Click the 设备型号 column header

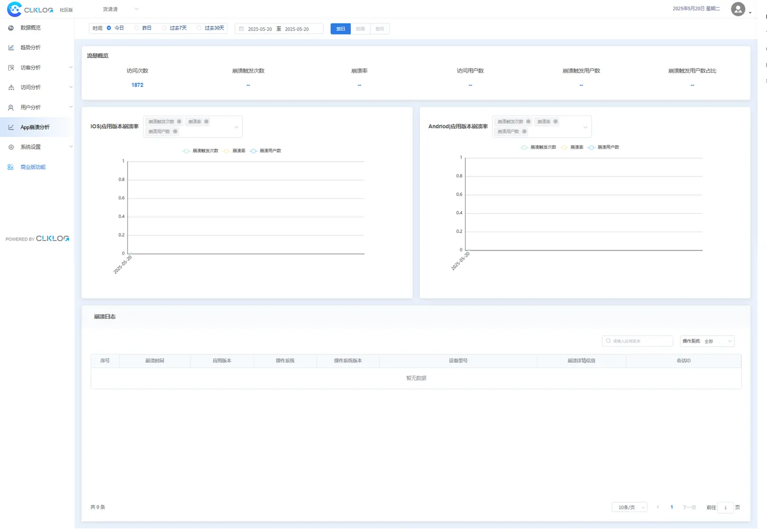point(458,361)
